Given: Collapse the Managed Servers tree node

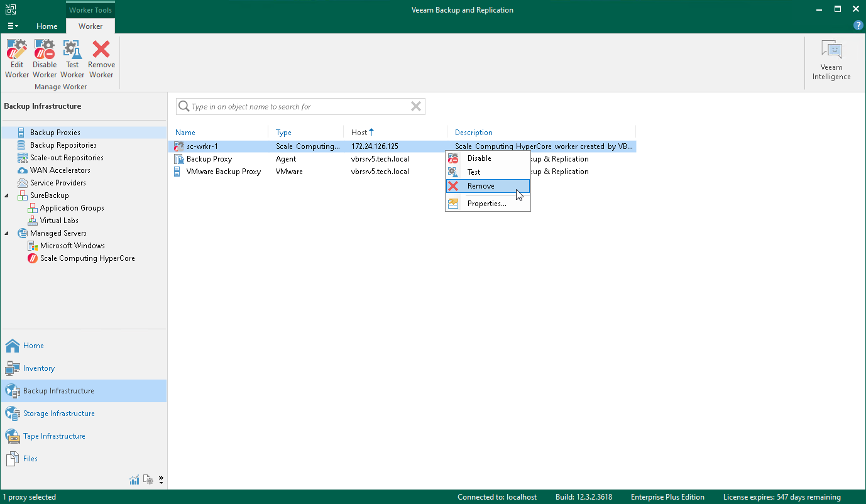Looking at the screenshot, I should tap(7, 233).
